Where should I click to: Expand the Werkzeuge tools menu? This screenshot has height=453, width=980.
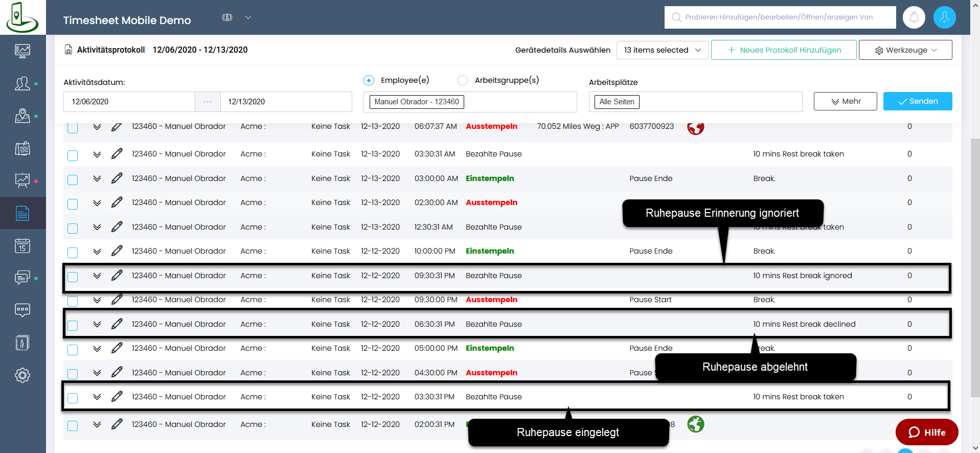click(x=905, y=50)
